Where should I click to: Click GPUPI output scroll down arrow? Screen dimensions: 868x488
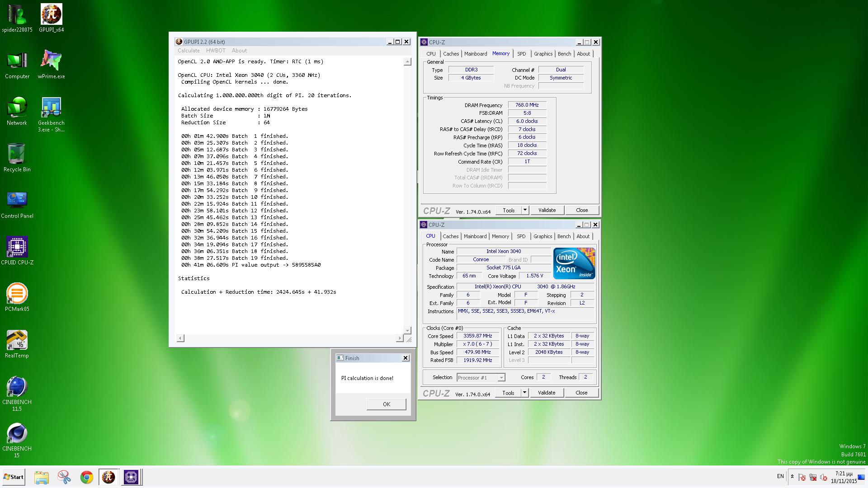coord(407,330)
